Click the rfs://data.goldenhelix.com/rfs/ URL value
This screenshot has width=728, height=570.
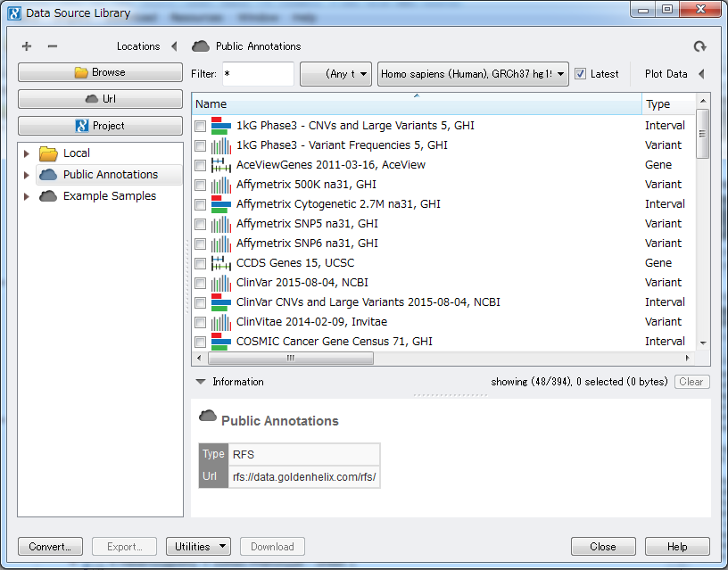coord(304,476)
